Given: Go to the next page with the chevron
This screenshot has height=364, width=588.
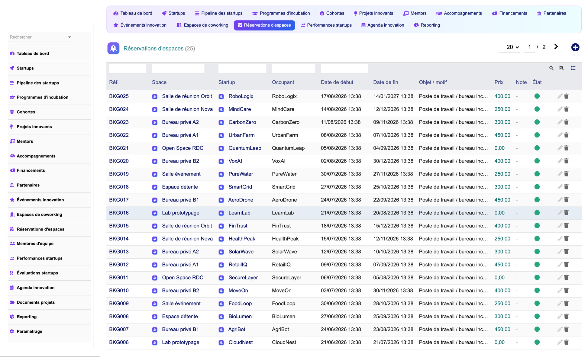Looking at the screenshot, I should click(556, 47).
